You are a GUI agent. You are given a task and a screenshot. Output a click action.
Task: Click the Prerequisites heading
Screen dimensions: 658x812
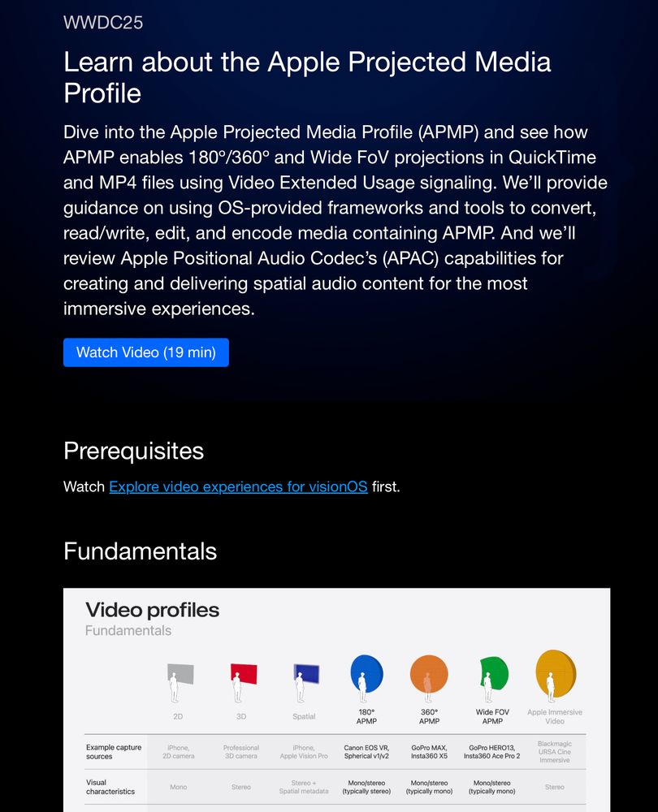tap(134, 451)
